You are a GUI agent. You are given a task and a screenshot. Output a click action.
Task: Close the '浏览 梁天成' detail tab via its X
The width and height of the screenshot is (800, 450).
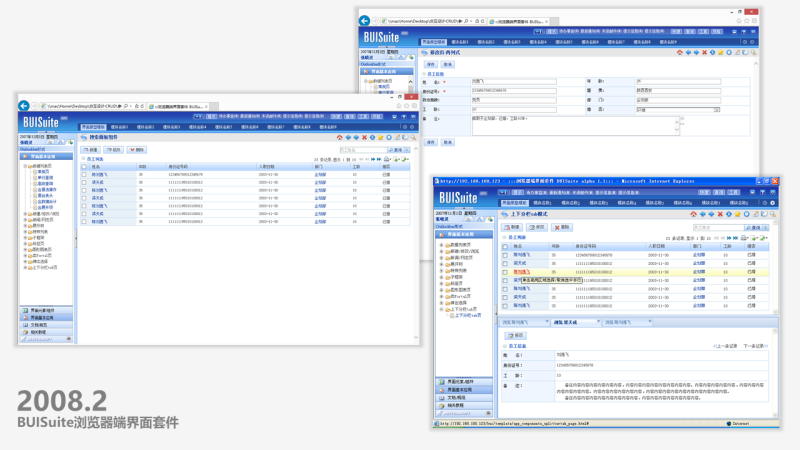[x=598, y=322]
